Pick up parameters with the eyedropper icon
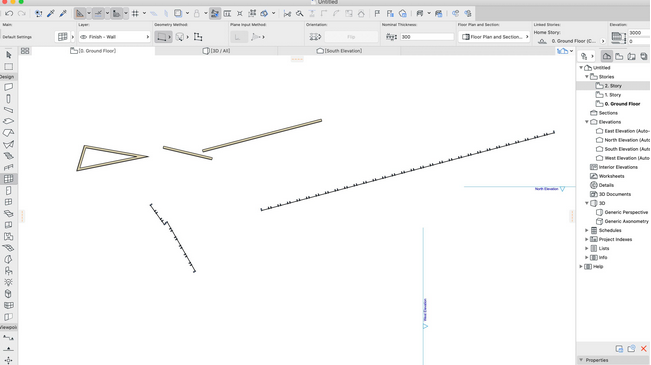651x365 pixels. coord(51,14)
